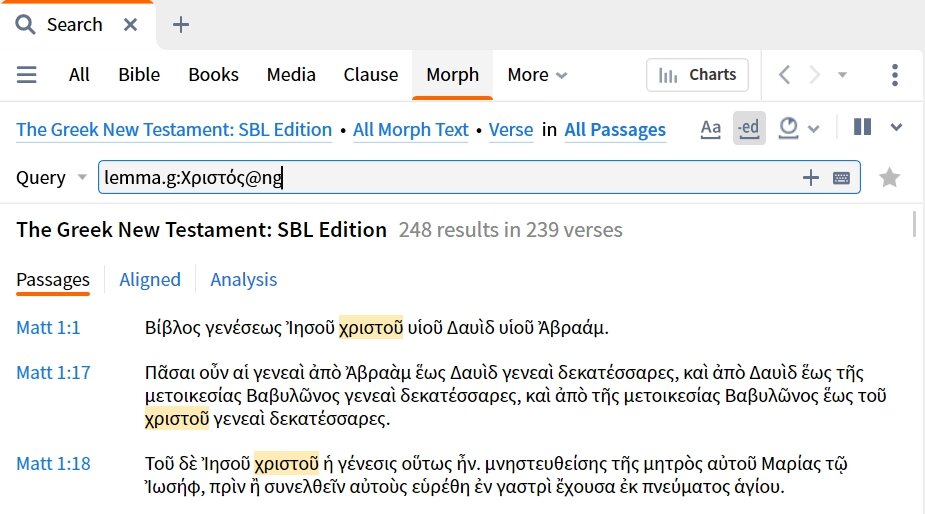Open the panel kebab menu
Screen dimensions: 925x514
point(895,75)
